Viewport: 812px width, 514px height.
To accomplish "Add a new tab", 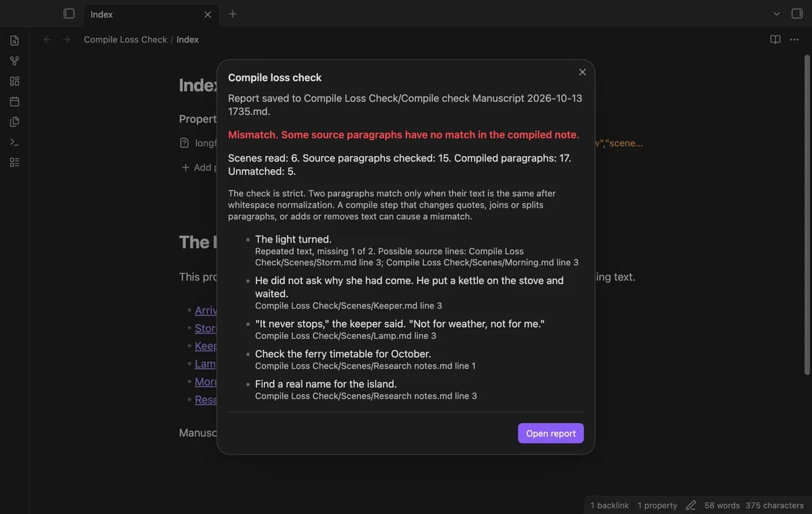I will pyautogui.click(x=233, y=14).
